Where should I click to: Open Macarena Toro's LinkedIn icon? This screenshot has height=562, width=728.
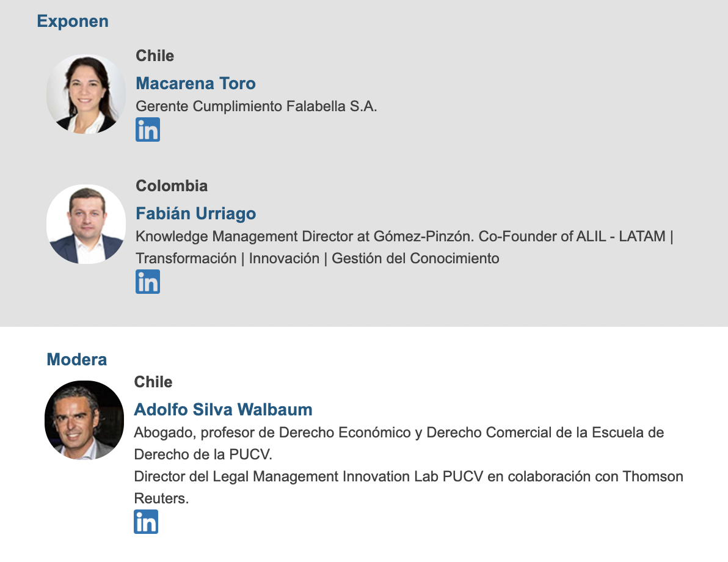pyautogui.click(x=148, y=130)
